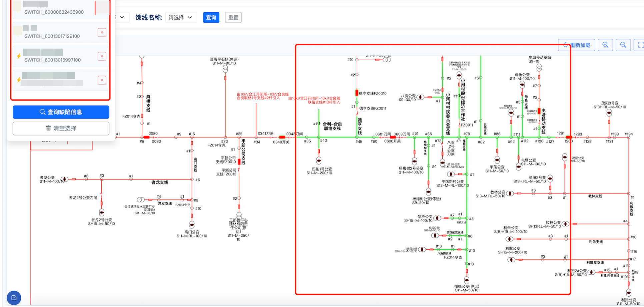The image size is (644, 307).
Task: Select the SWITCH_60013015997100 list entry
Action: pos(52,57)
